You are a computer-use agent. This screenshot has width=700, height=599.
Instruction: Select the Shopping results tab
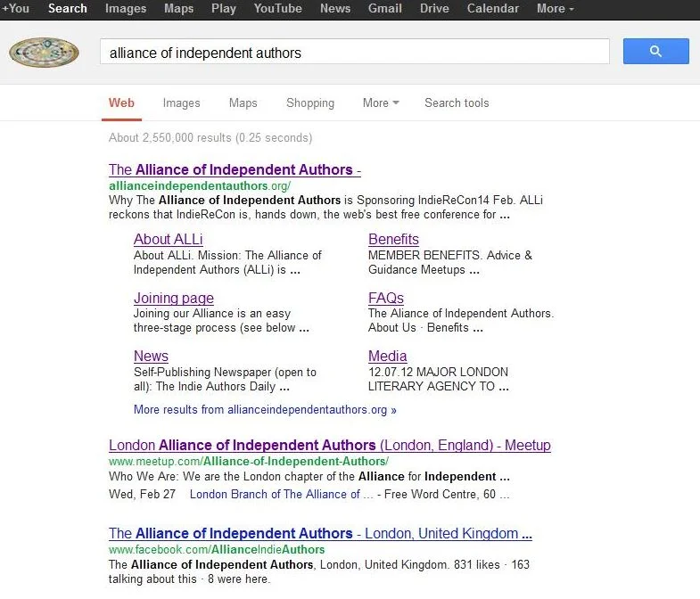point(310,103)
